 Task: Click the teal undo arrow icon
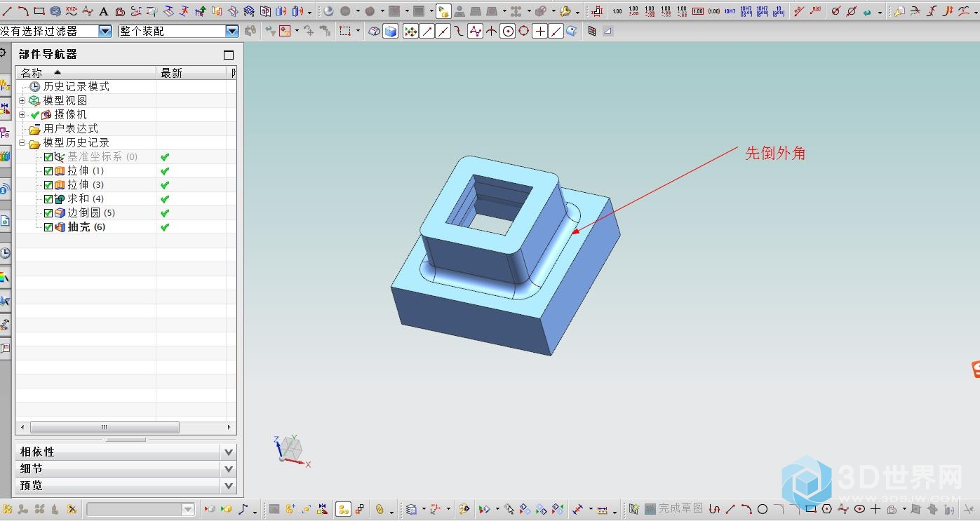pos(868,11)
